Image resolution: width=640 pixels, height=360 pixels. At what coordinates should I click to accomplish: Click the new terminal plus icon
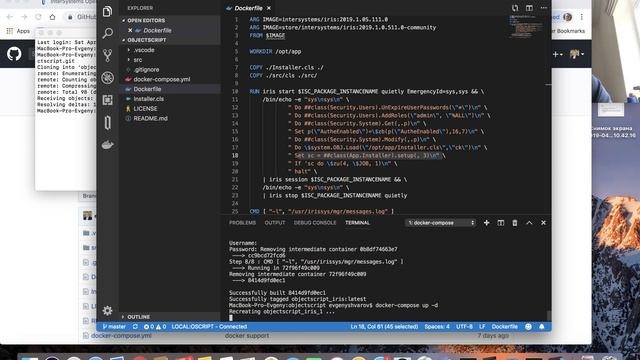487,223
